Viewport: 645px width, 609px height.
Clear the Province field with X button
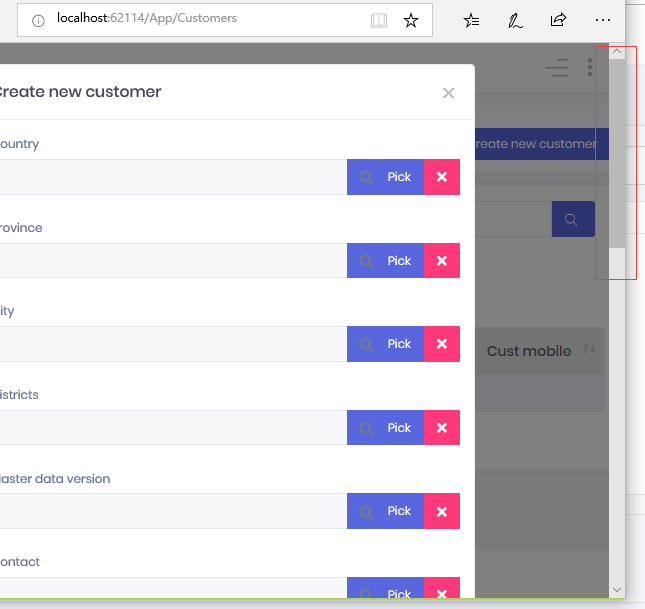[x=442, y=260]
